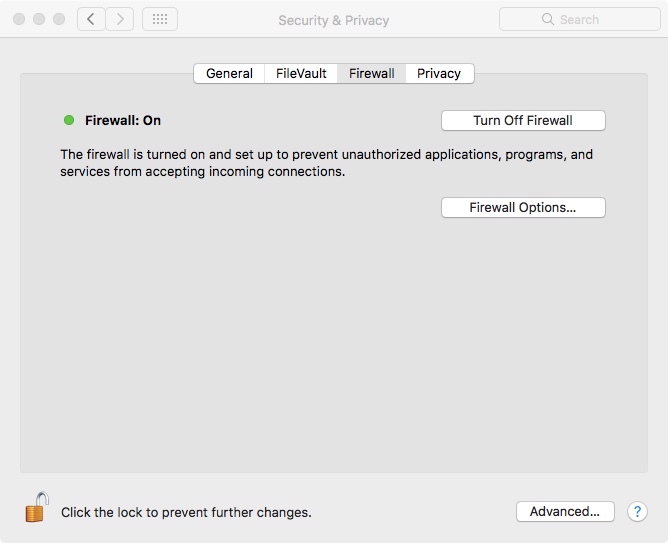Minimize the Security & Privacy window
The width and height of the screenshot is (668, 543).
tap(39, 19)
